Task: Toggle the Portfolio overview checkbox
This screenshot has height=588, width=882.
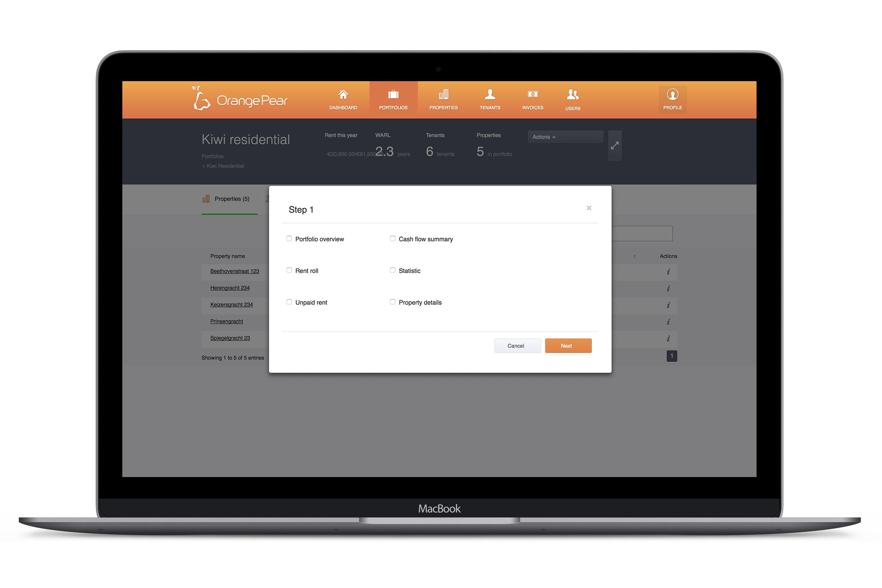Action: (289, 239)
